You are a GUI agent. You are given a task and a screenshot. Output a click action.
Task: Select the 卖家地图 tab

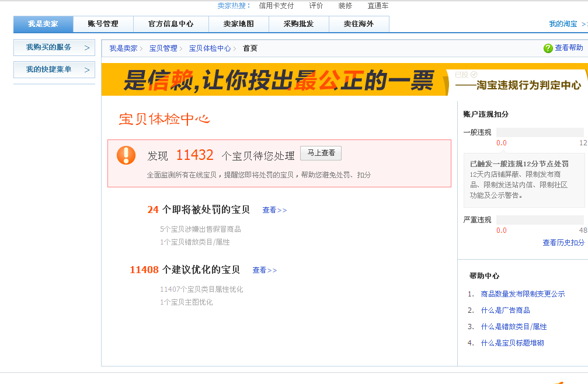[238, 24]
